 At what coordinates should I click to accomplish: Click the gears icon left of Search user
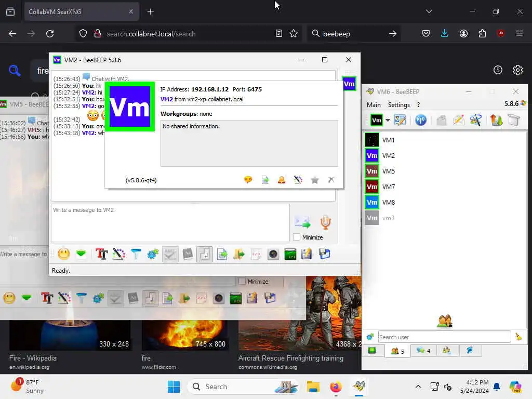(370, 337)
